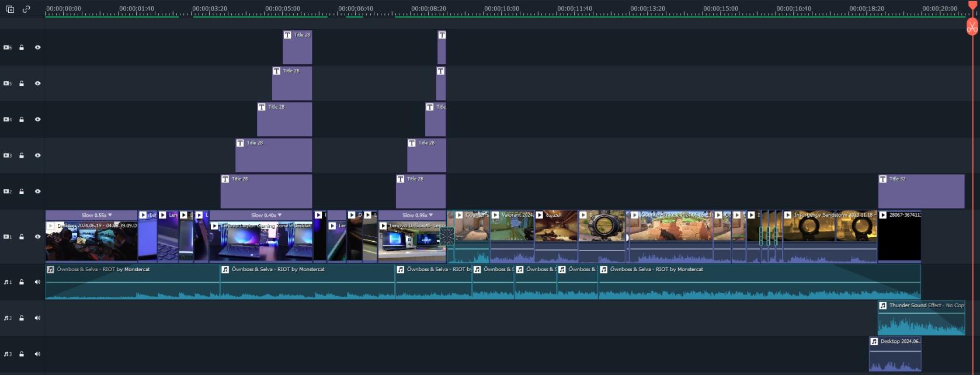The width and height of the screenshot is (980, 375).
Task: Click the video track 2 header icon
Action: pyautogui.click(x=8, y=192)
